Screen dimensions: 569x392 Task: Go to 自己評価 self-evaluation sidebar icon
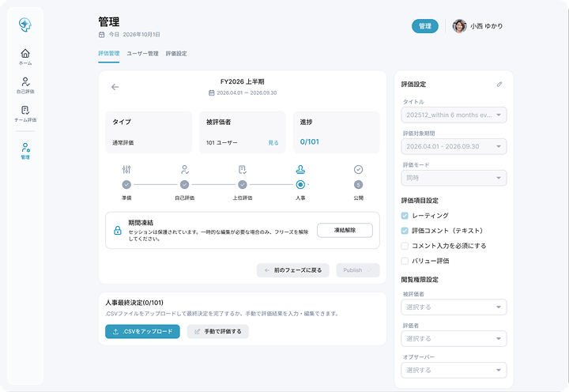[x=25, y=81]
